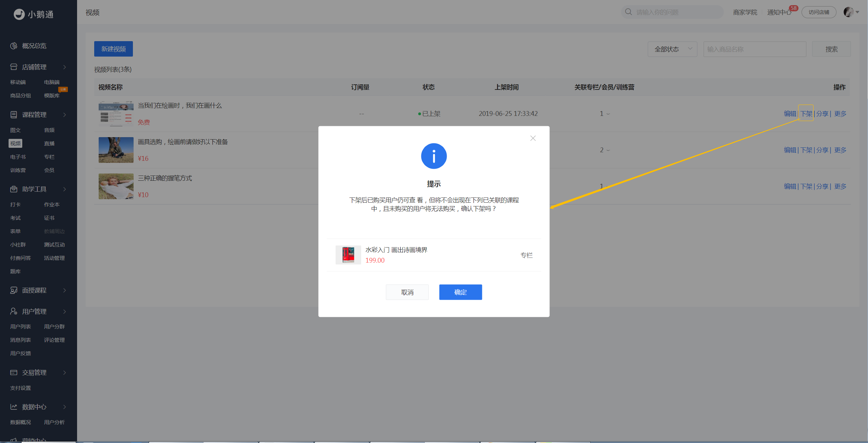Open 直播 in sidebar
Viewport: 868px width, 443px height.
click(x=49, y=143)
